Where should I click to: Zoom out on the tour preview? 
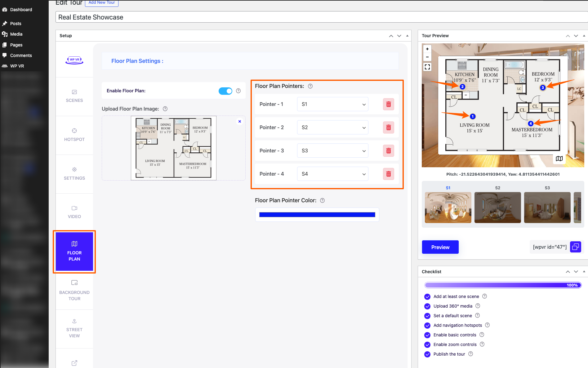pos(427,57)
